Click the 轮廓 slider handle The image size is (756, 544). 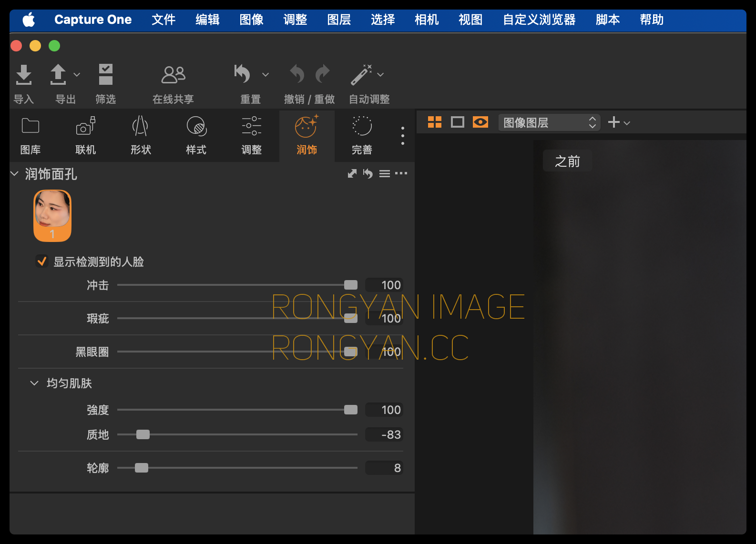(142, 468)
